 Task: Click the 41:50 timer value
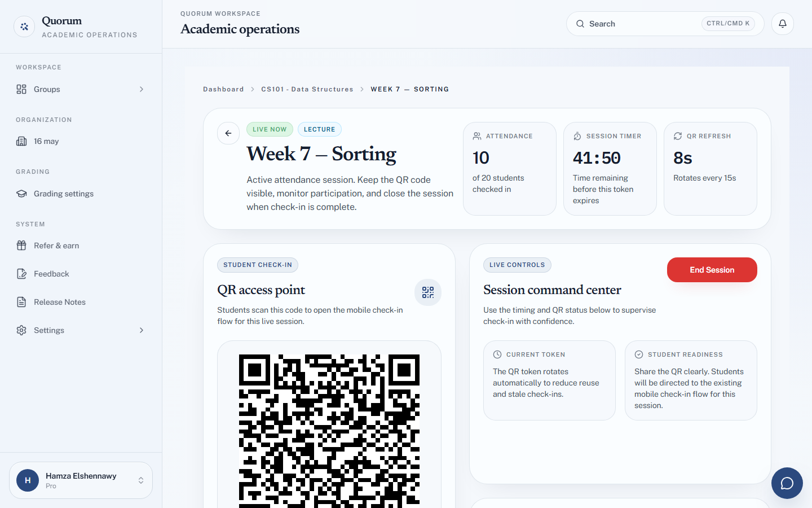(597, 158)
